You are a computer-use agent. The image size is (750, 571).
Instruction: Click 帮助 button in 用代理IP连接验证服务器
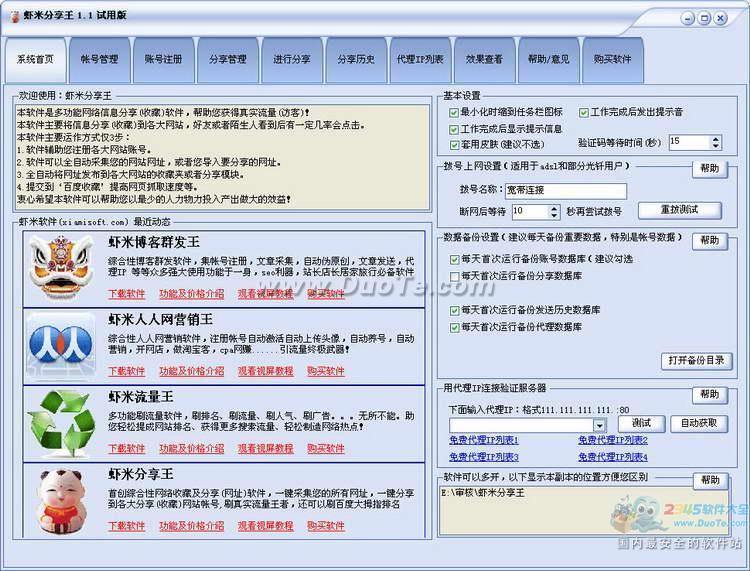coord(710,395)
